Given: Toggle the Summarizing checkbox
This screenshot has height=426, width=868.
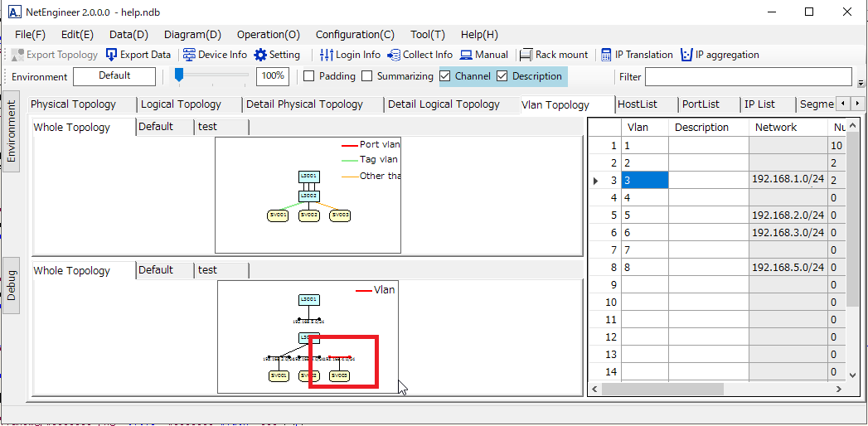Looking at the screenshot, I should coord(366,76).
